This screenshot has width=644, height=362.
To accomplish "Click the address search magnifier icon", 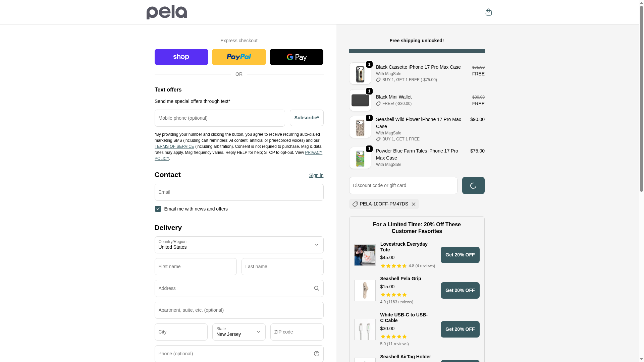I will pyautogui.click(x=316, y=288).
